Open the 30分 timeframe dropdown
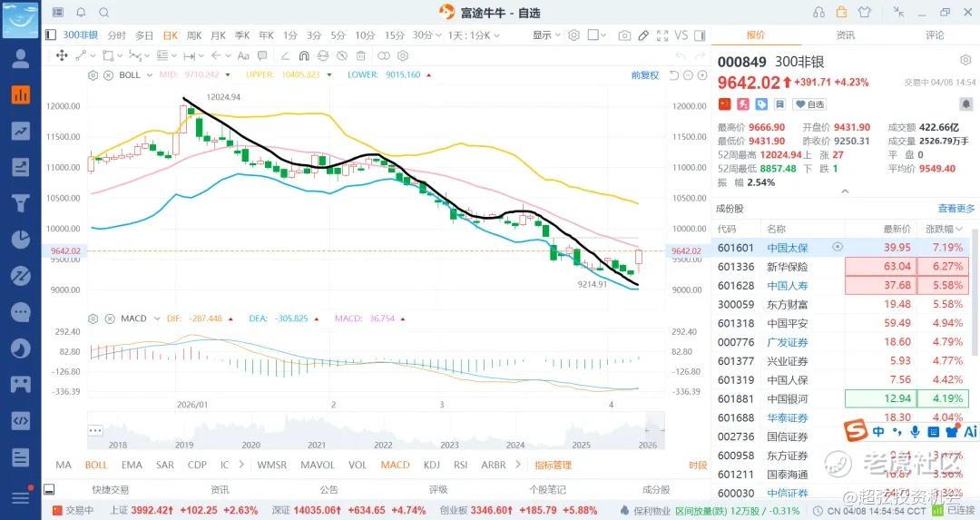The image size is (980, 520). 426,35
